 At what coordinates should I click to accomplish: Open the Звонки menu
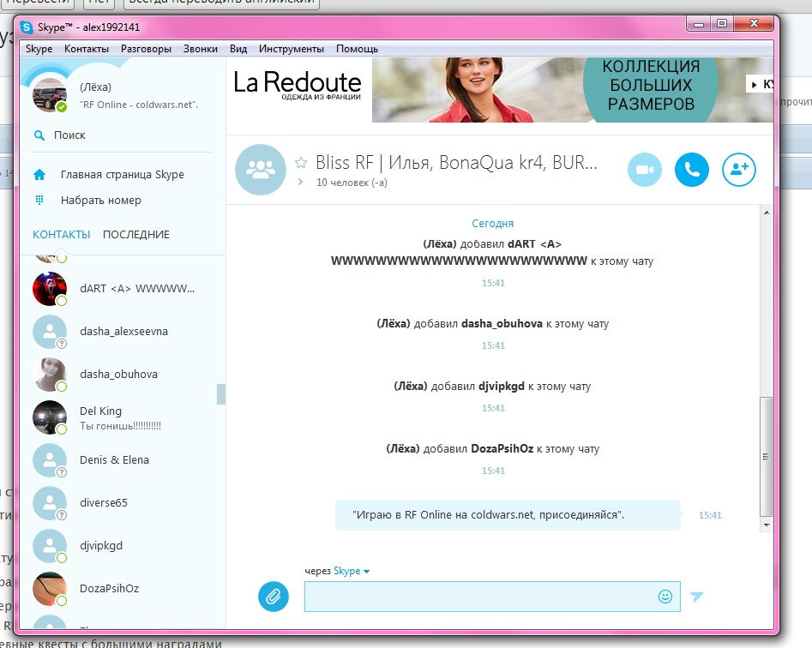point(201,49)
